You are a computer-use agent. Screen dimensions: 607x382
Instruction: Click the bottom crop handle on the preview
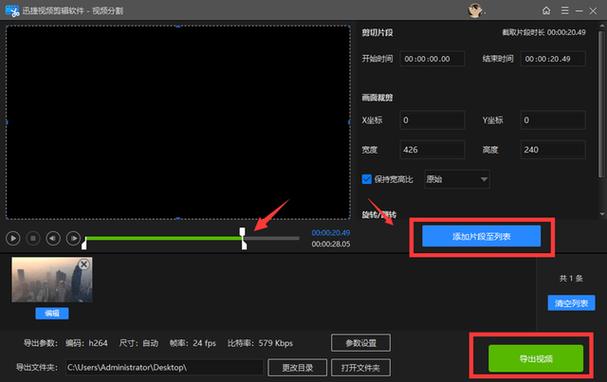coord(178,219)
